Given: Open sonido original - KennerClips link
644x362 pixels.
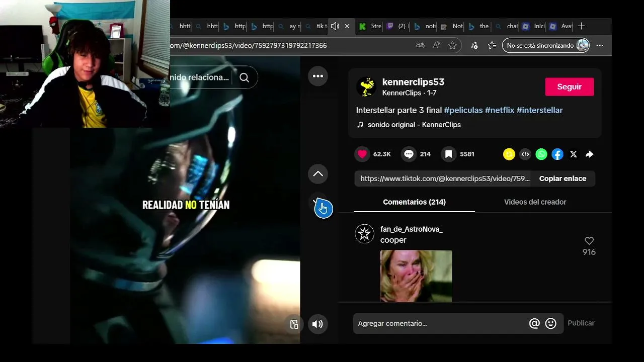Looking at the screenshot, I should click(x=414, y=125).
